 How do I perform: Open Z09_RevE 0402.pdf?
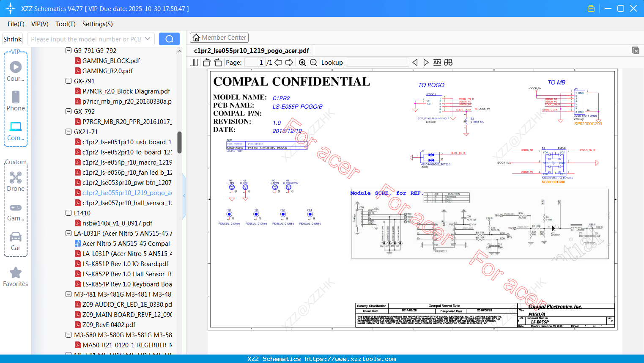pyautogui.click(x=109, y=324)
